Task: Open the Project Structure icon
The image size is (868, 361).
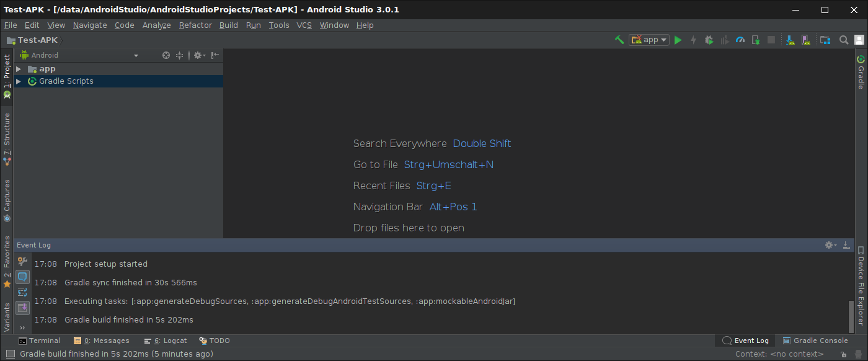Action: pos(825,40)
